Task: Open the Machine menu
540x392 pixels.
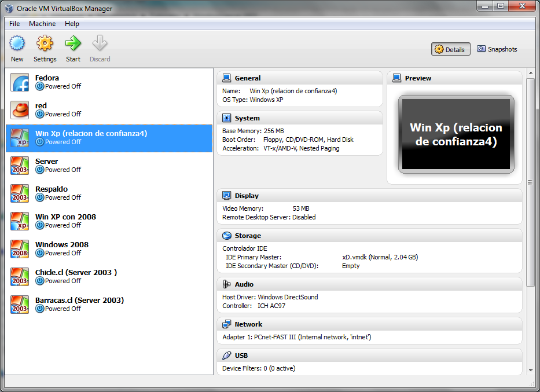Action: click(42, 24)
